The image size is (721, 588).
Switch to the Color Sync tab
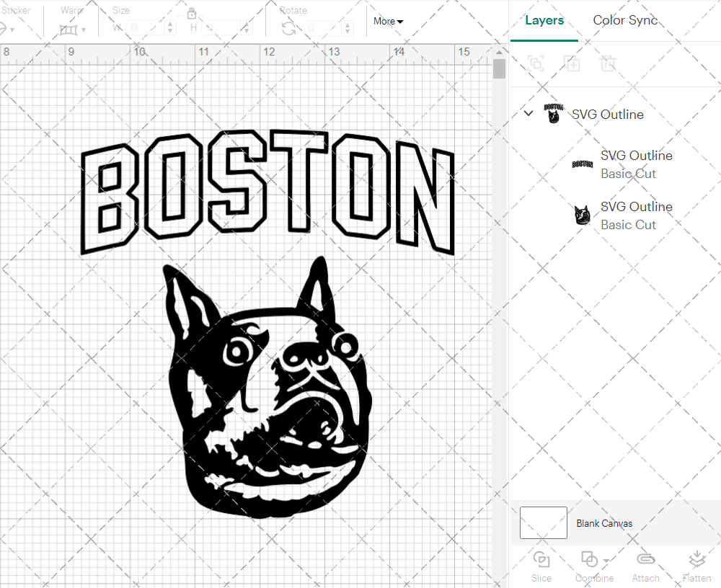(x=625, y=20)
